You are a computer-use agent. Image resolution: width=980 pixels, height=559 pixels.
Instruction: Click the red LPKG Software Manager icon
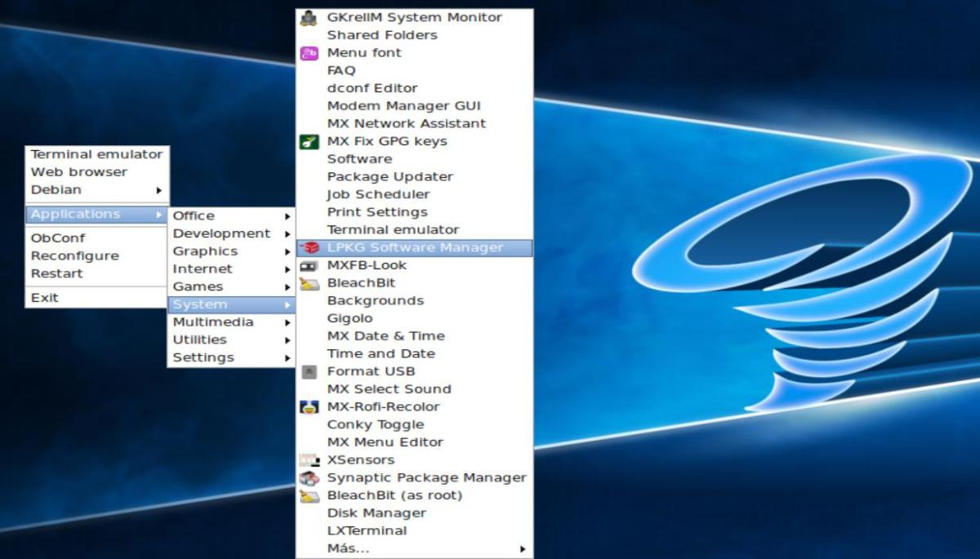tap(309, 247)
